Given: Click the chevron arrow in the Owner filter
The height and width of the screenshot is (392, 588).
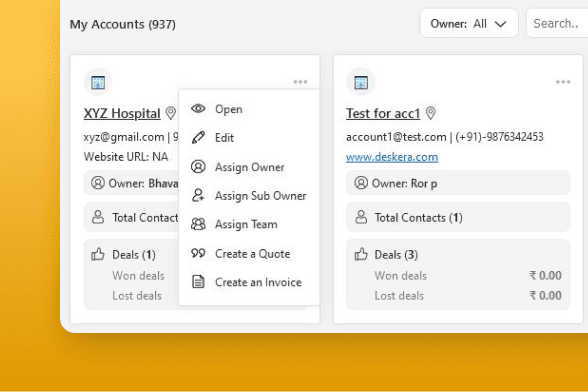Looking at the screenshot, I should coord(500,24).
